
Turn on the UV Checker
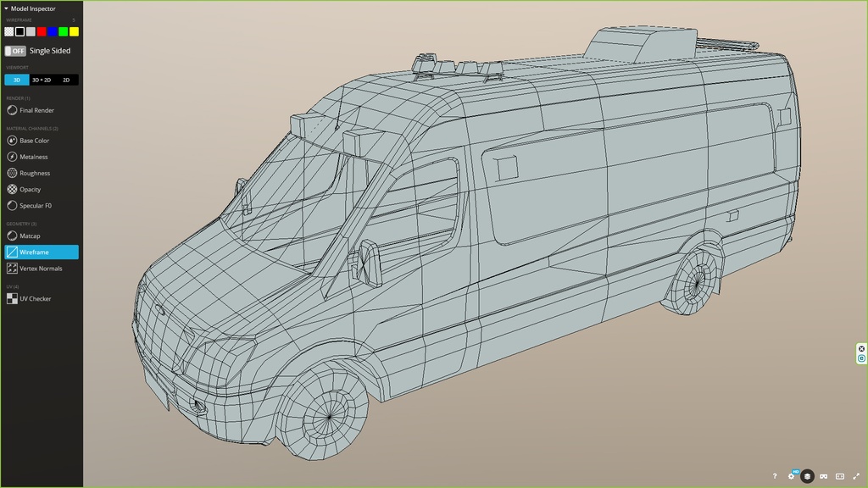coord(35,299)
